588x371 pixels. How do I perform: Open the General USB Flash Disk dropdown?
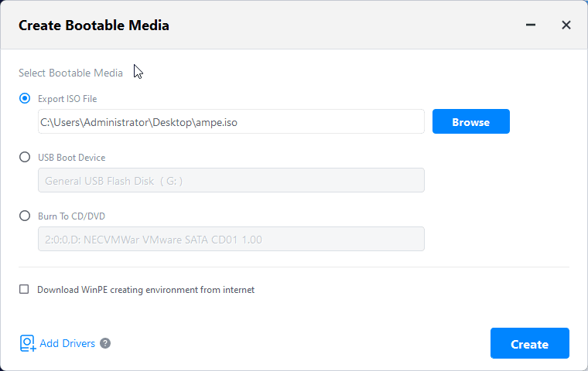pos(231,180)
